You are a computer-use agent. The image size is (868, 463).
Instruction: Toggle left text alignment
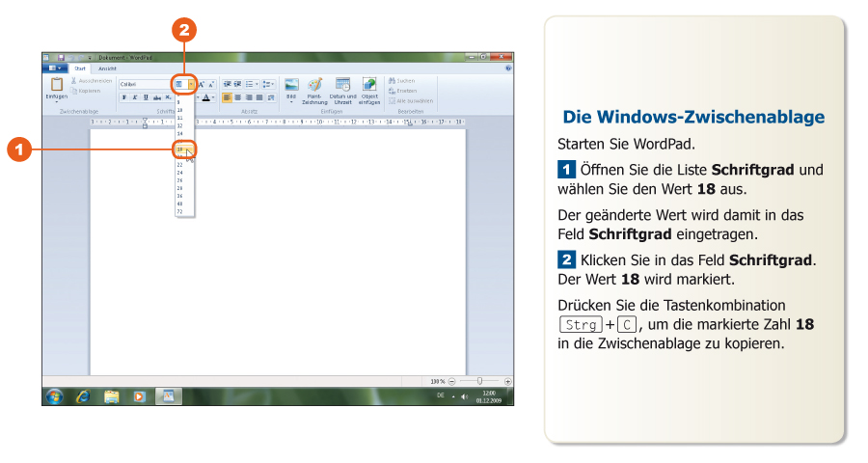228,97
